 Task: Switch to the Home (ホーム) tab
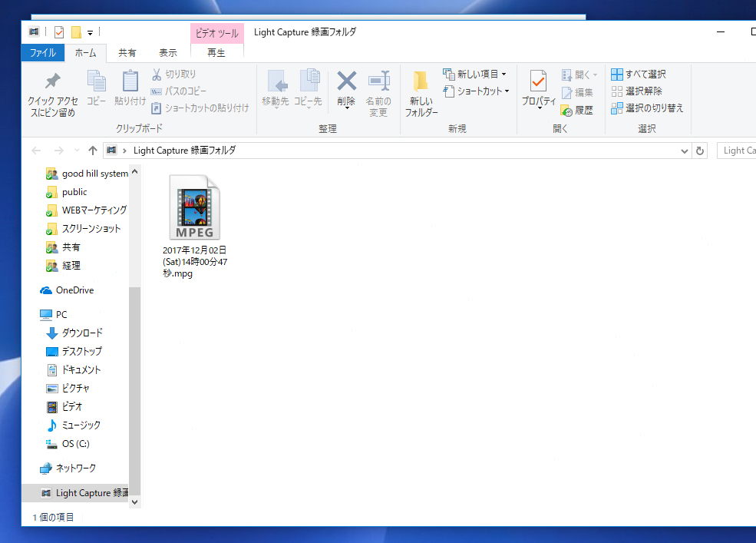tap(85, 53)
